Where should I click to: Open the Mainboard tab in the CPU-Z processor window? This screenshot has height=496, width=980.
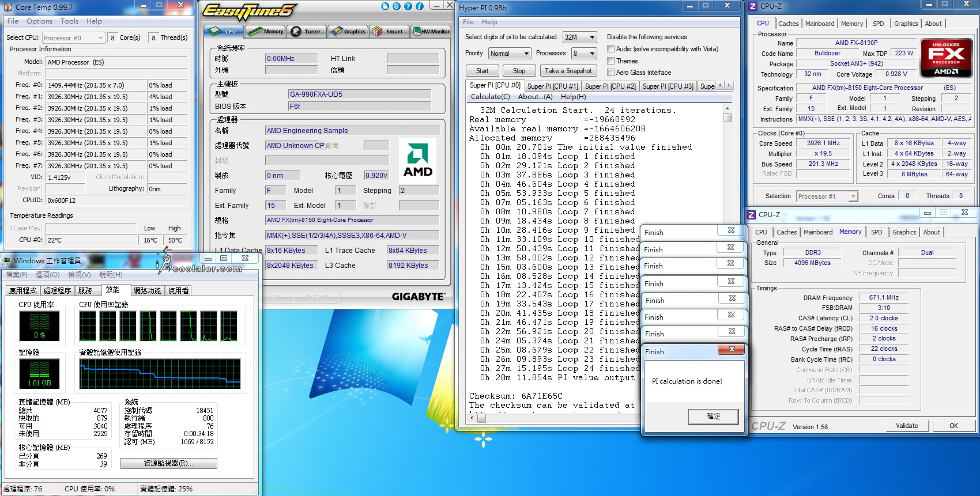pyautogui.click(x=820, y=24)
